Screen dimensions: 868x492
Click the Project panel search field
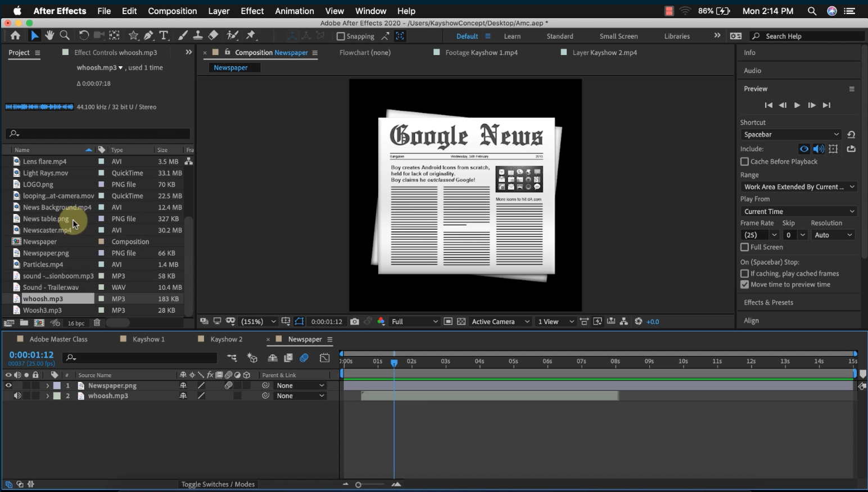(98, 134)
